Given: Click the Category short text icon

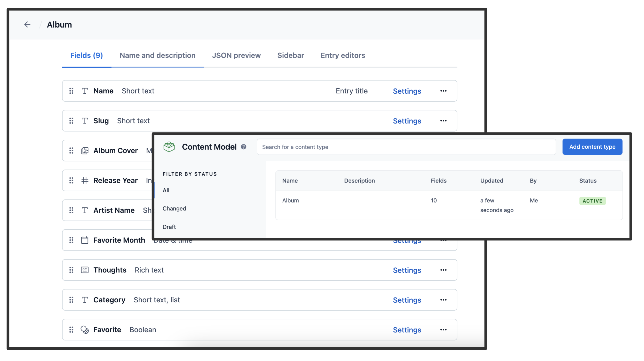Looking at the screenshot, I should coord(84,300).
